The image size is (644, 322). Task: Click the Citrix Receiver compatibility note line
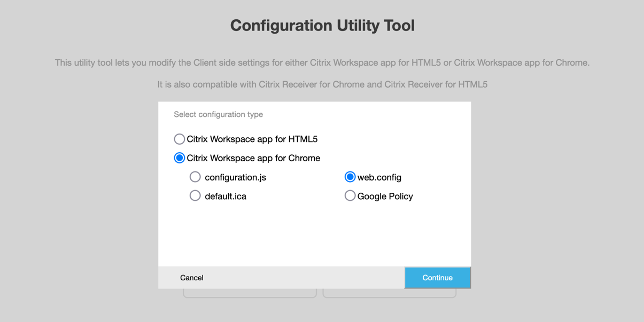(322, 84)
